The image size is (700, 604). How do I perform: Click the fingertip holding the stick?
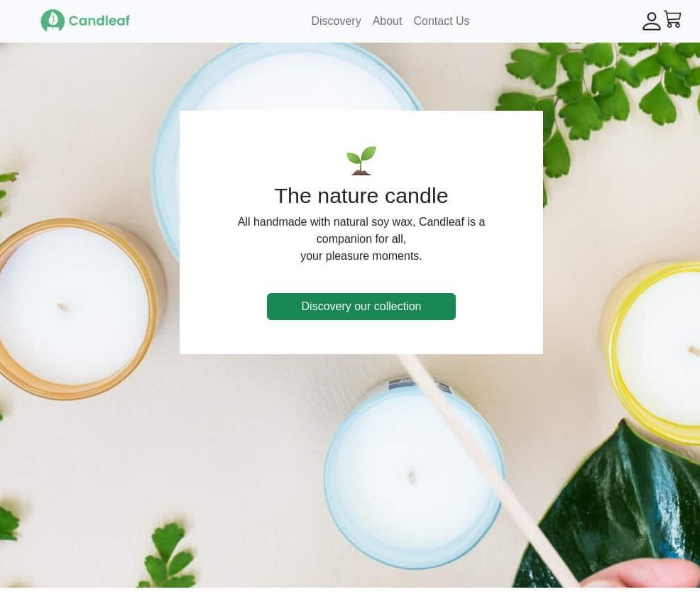click(x=643, y=573)
